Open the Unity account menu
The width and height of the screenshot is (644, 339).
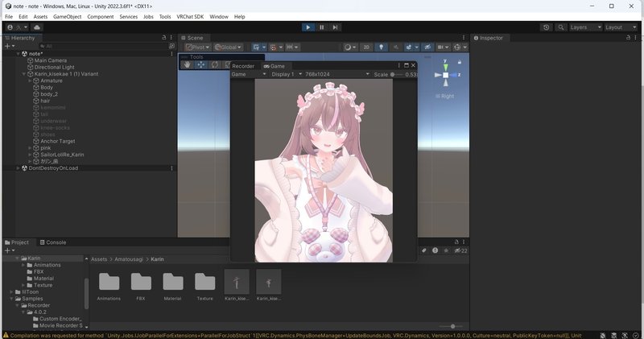(x=18, y=27)
